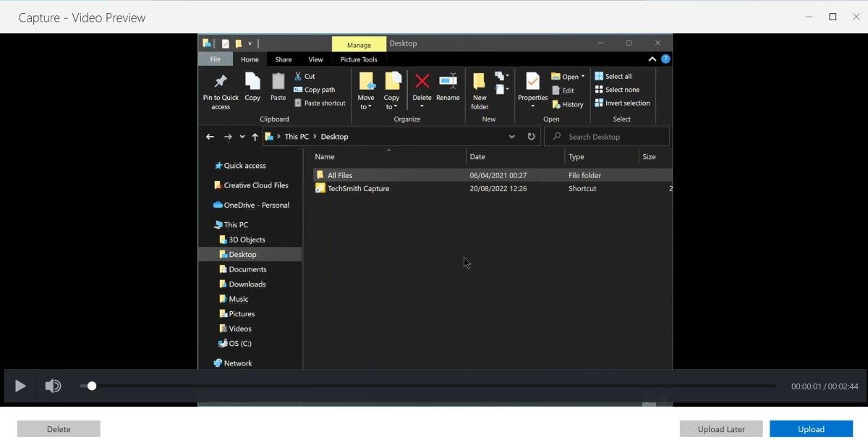
Task: Delete the recorded capture
Action: click(58, 428)
